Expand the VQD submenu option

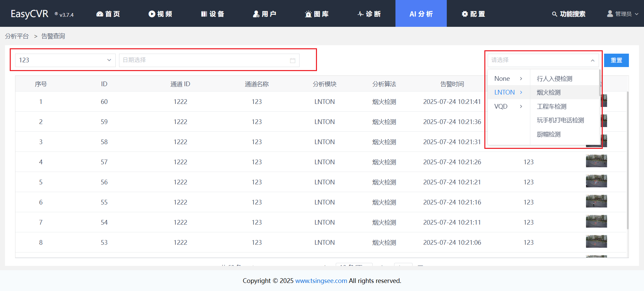coord(508,106)
